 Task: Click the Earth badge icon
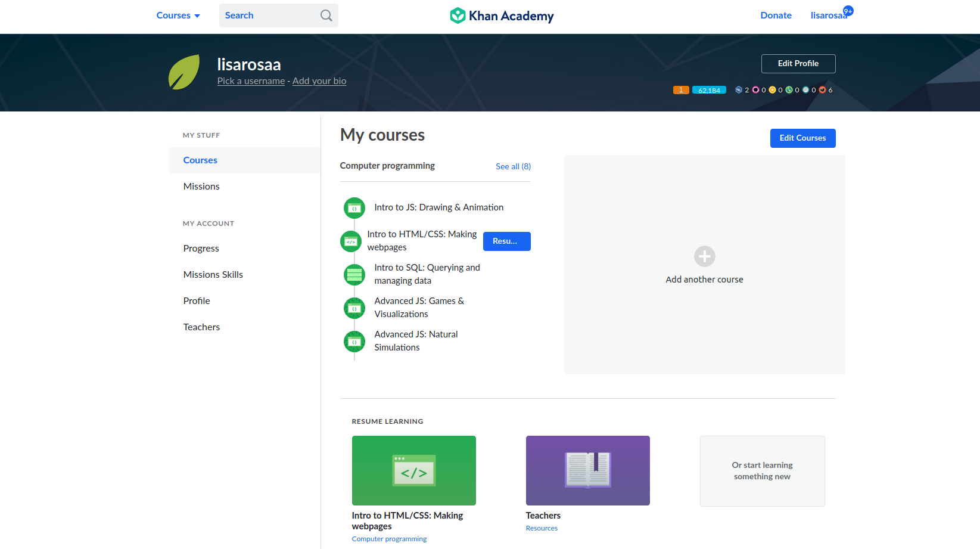[x=789, y=90]
